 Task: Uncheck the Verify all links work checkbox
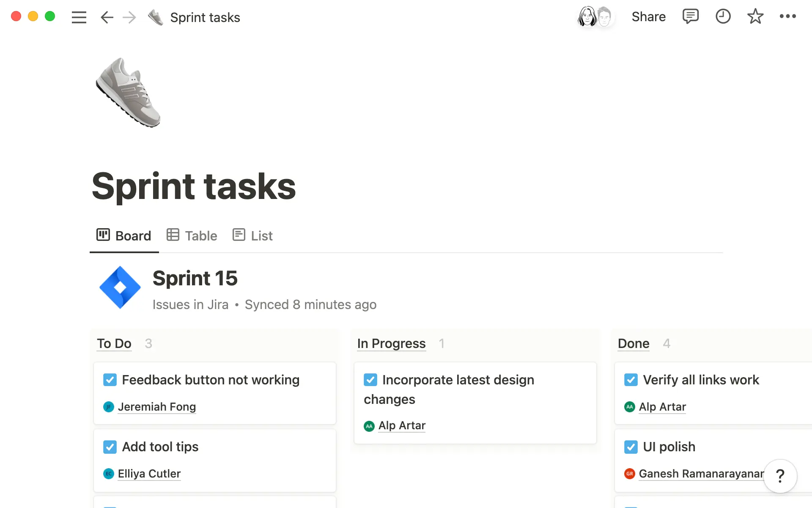click(x=631, y=380)
